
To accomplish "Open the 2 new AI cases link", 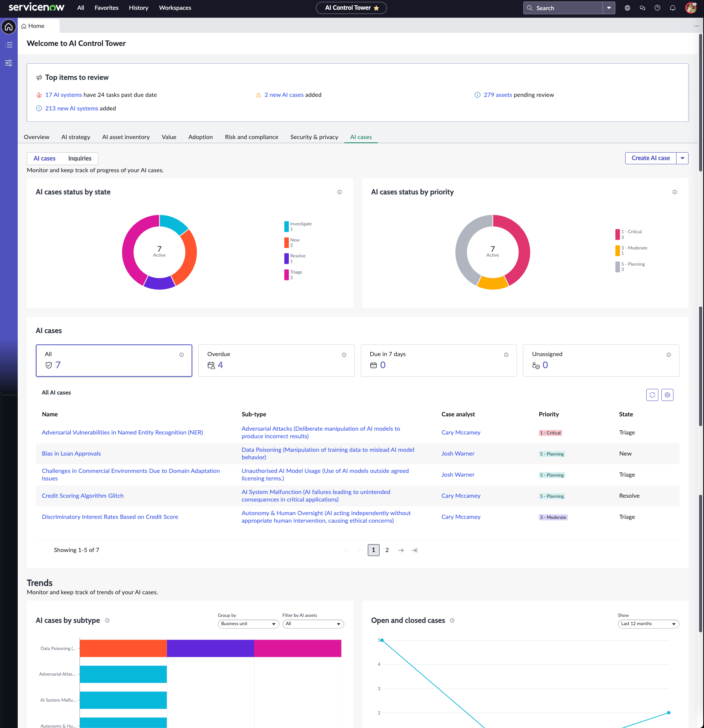I will 284,95.
